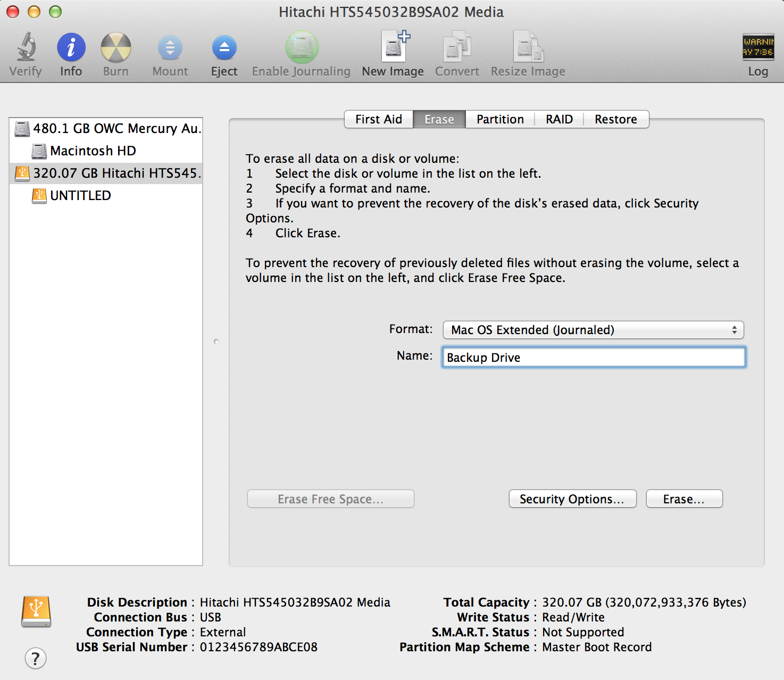Click the Convert image icon
The image size is (784, 680).
457,46
